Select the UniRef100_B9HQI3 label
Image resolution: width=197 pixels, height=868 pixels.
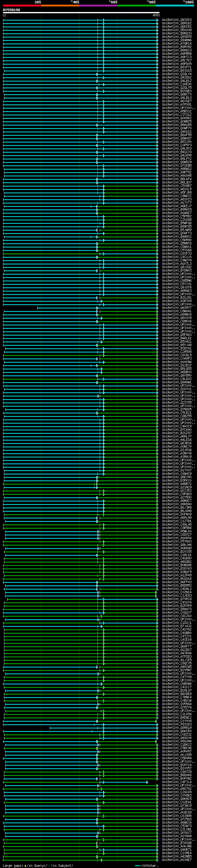[x=177, y=50]
